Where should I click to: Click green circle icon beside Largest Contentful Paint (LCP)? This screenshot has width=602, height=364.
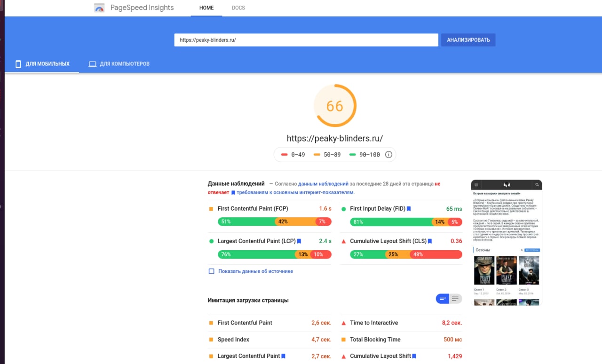coord(211,241)
